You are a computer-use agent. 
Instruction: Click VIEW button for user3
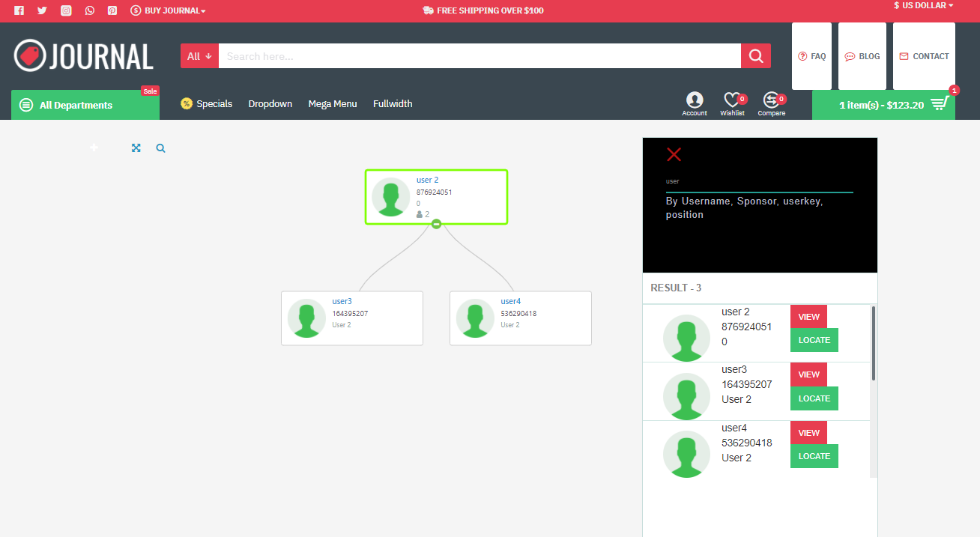coord(808,374)
